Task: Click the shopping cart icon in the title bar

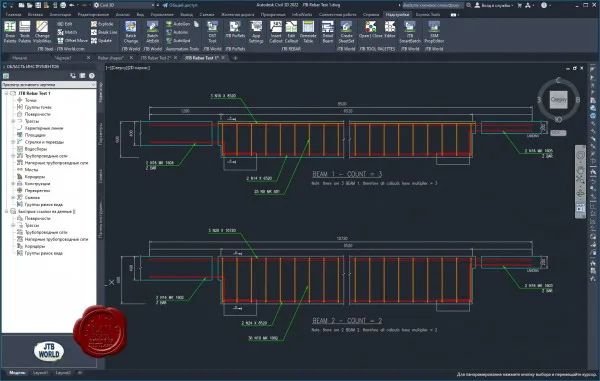Action: [x=519, y=5]
